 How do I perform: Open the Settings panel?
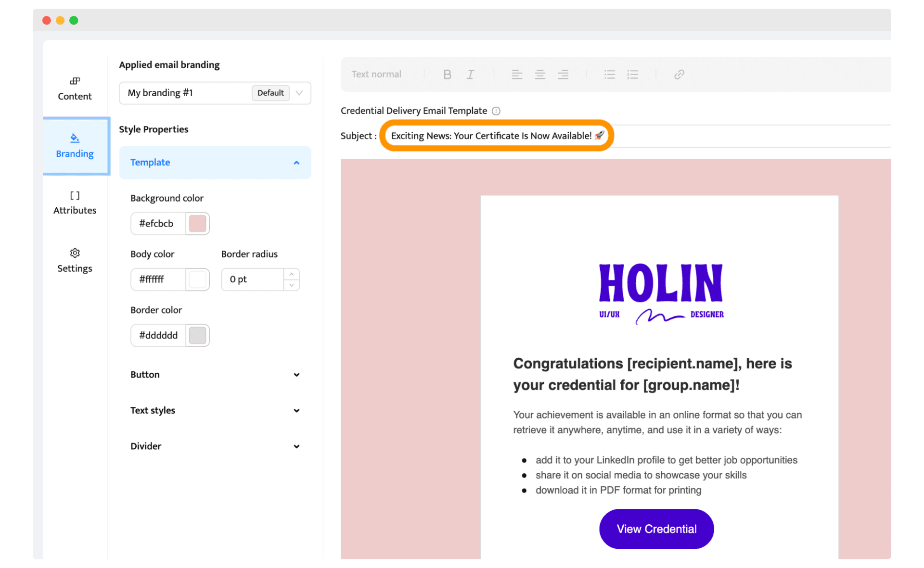pos(75,260)
